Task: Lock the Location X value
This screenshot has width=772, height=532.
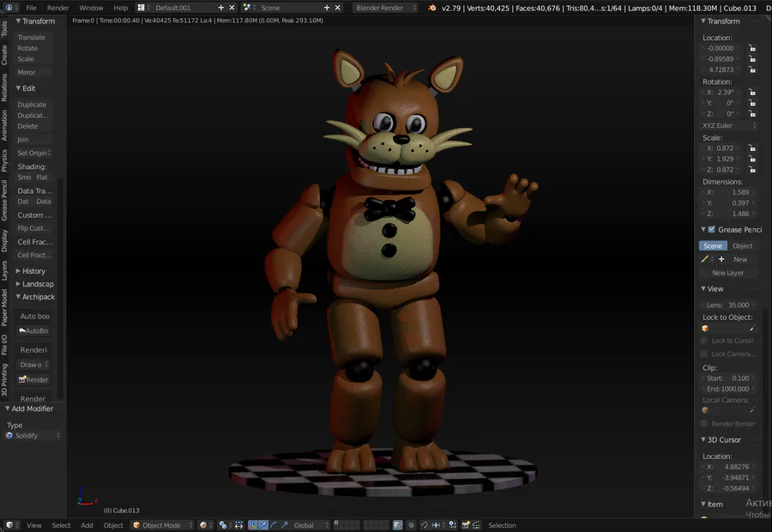Action: point(751,48)
